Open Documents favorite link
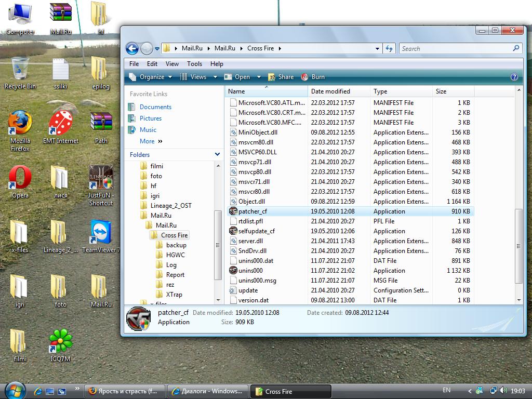The height and width of the screenshot is (399, 532). pos(155,107)
